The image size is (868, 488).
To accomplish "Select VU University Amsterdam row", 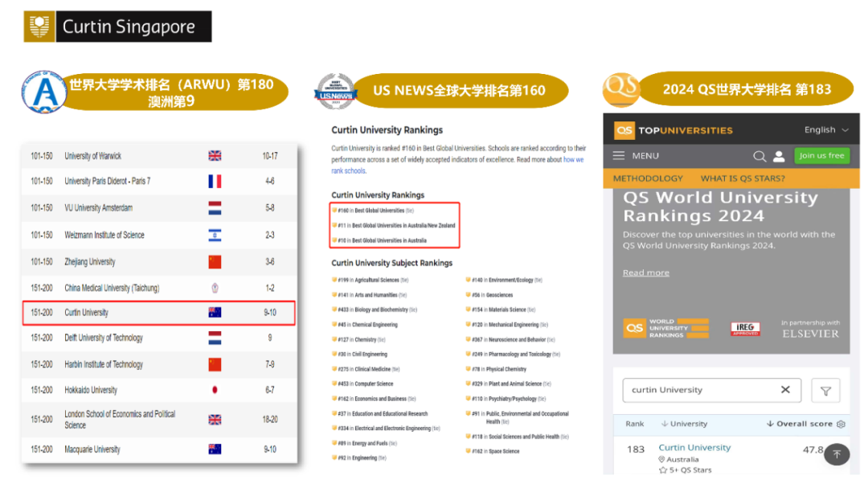I will [x=158, y=207].
